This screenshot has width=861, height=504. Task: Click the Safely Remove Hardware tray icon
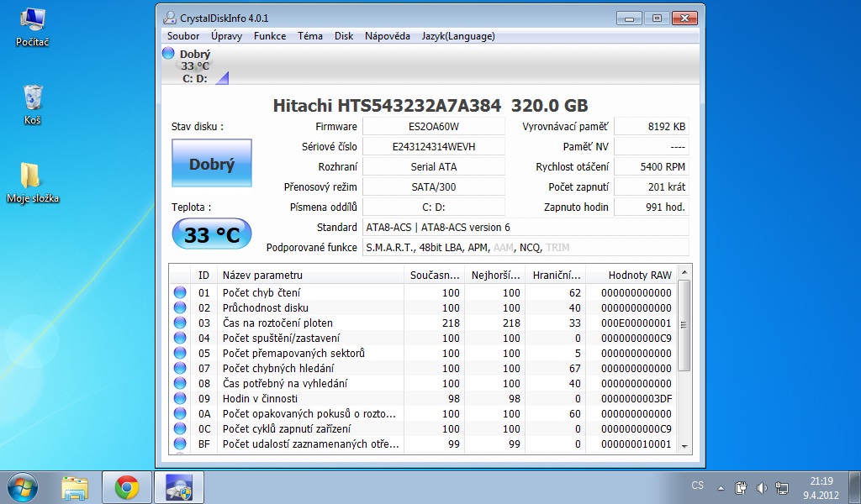[741, 487]
